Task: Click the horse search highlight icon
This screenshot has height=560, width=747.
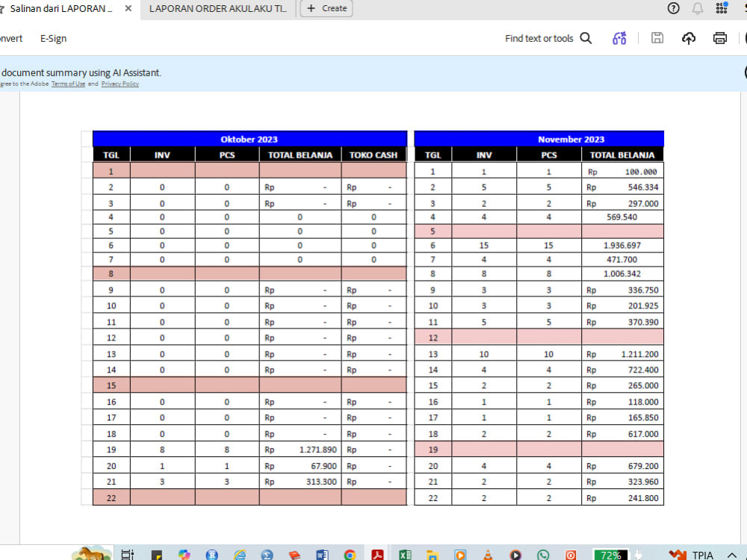Action: click(91, 553)
